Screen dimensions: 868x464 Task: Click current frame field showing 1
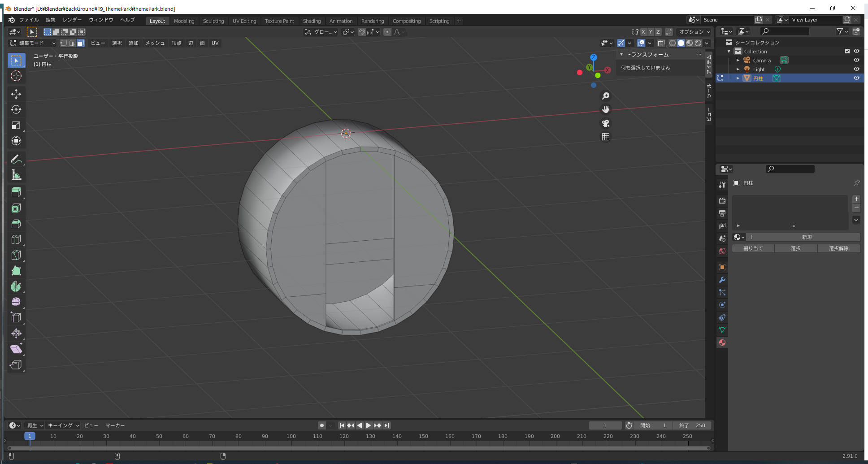pyautogui.click(x=605, y=425)
